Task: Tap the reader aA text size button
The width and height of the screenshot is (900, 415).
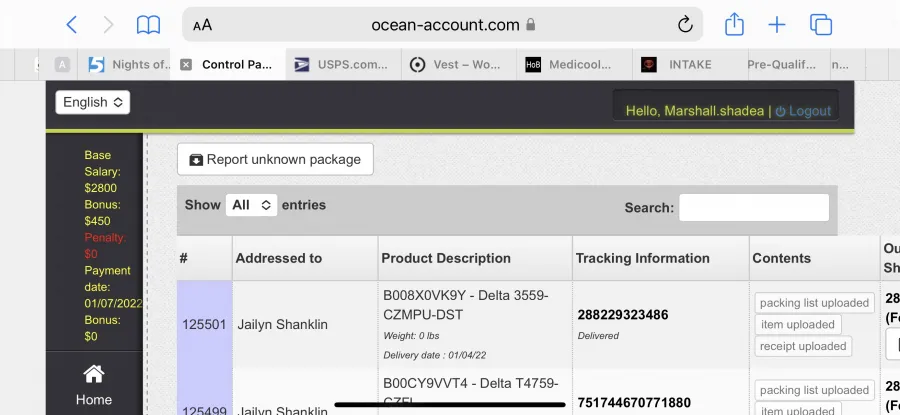Action: pyautogui.click(x=203, y=25)
